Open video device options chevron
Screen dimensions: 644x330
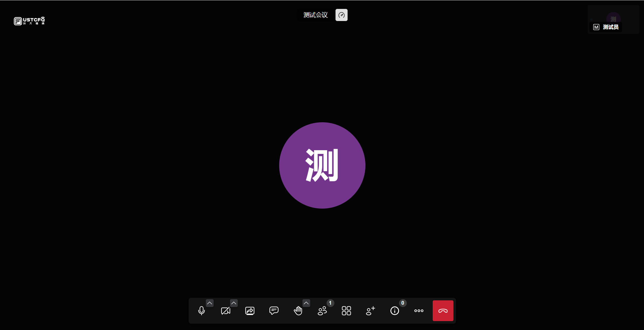tap(234, 303)
